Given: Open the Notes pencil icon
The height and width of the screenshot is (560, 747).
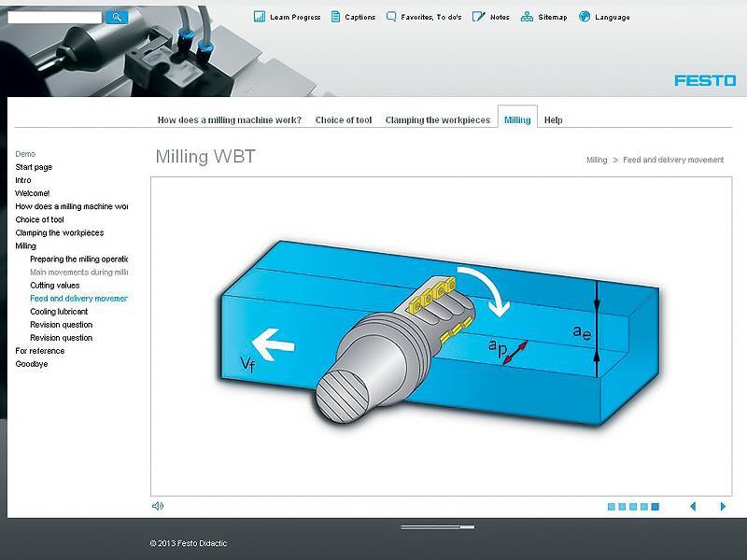Looking at the screenshot, I should (478, 17).
